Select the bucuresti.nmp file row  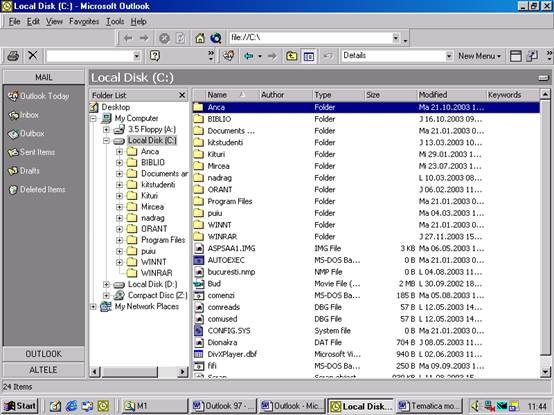(x=366, y=272)
